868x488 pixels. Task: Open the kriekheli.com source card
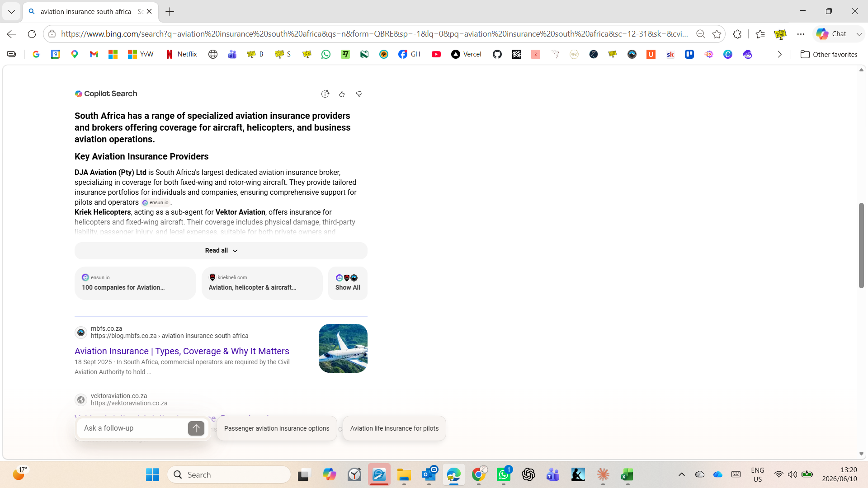[262, 283]
